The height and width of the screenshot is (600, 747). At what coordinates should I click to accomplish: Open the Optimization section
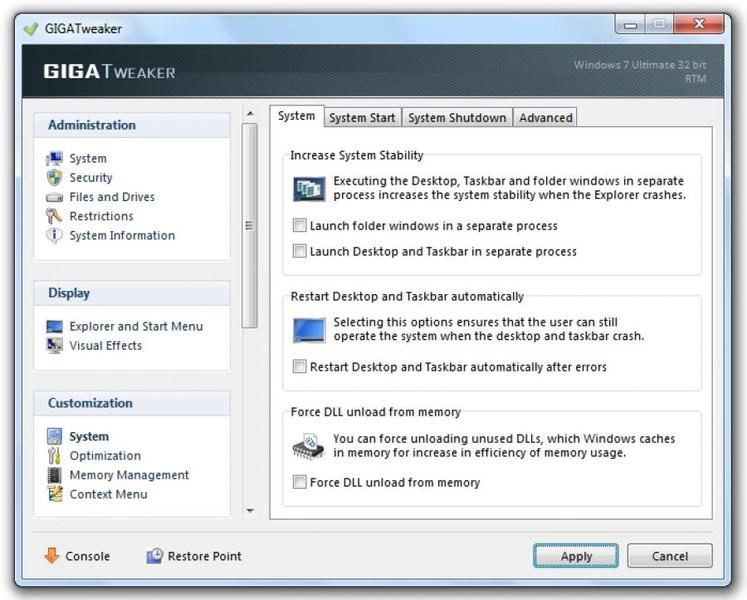(x=105, y=456)
